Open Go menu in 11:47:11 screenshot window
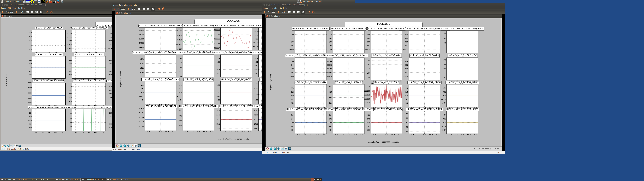Screen dimensions: 644x181 19,8
